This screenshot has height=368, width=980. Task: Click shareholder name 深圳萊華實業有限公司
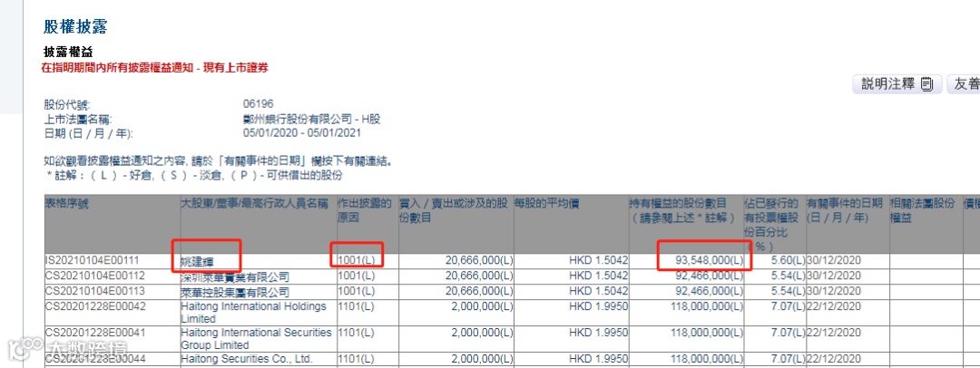pos(235,276)
